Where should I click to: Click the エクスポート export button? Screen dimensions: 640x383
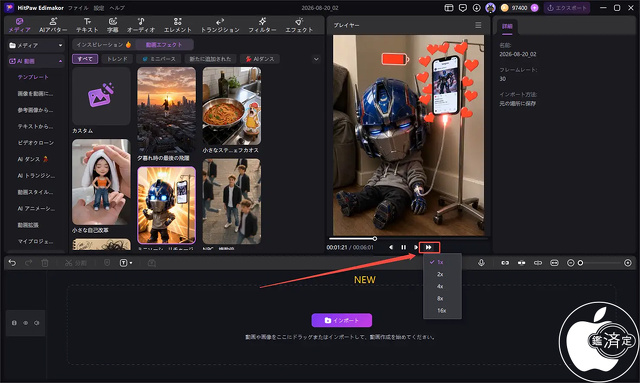(567, 8)
